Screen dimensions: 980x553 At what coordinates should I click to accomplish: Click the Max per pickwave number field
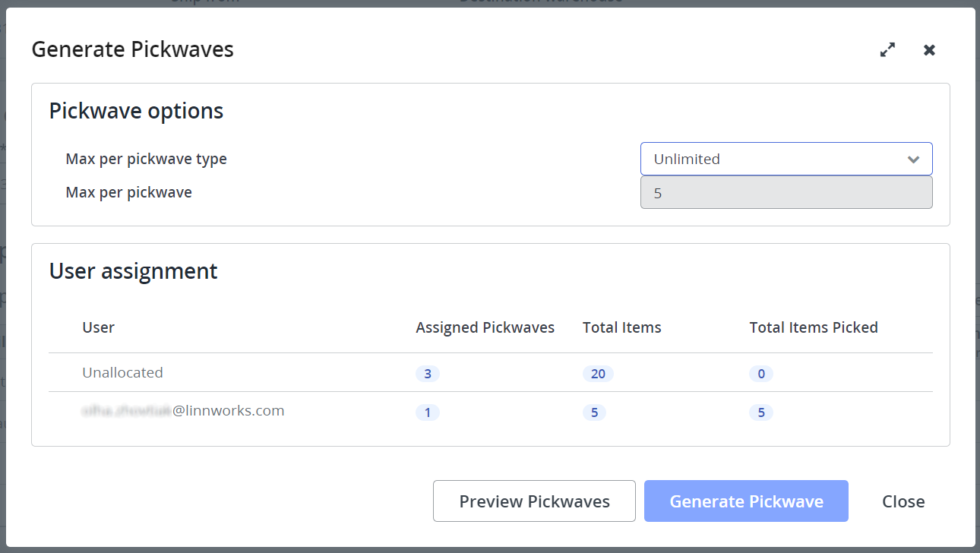click(x=786, y=193)
